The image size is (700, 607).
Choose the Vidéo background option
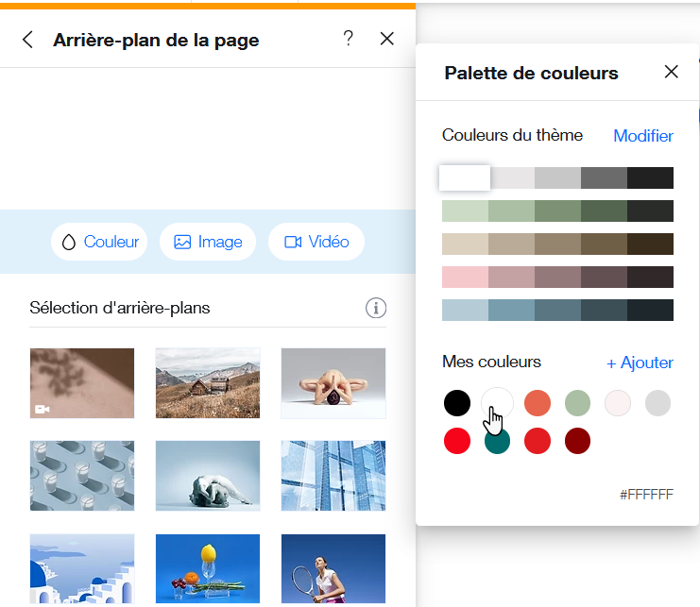316,242
